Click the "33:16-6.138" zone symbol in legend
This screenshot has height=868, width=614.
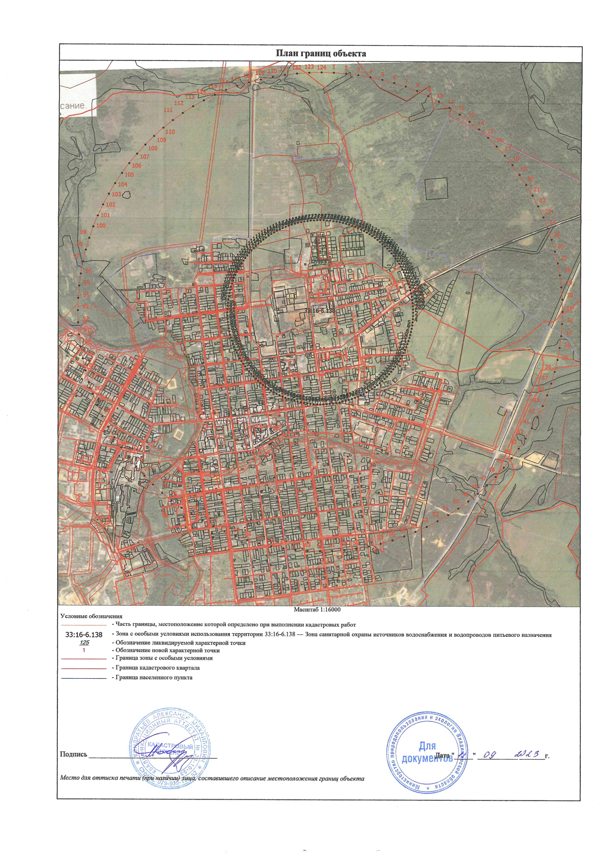(84, 635)
